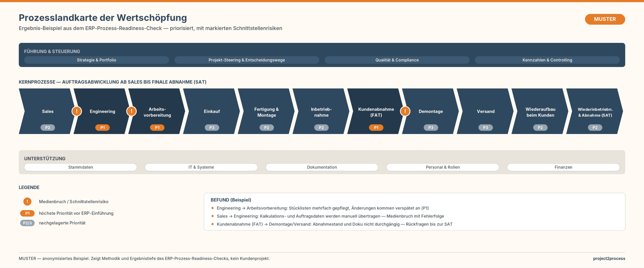The width and height of the screenshot is (644, 268).
Task: Click the P3 badge under Versand
Action: (x=486, y=128)
